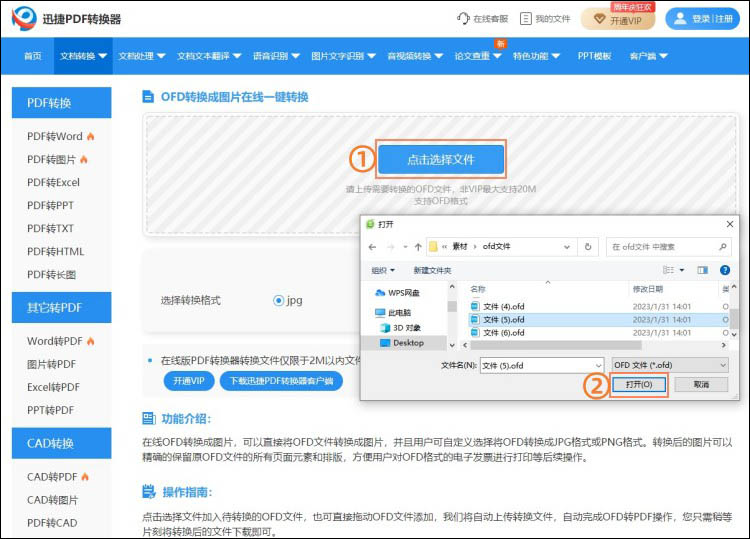Viewport: 750px width, 539px height.
Task: Open PPT转PDF in sidebar
Action: pos(50,410)
